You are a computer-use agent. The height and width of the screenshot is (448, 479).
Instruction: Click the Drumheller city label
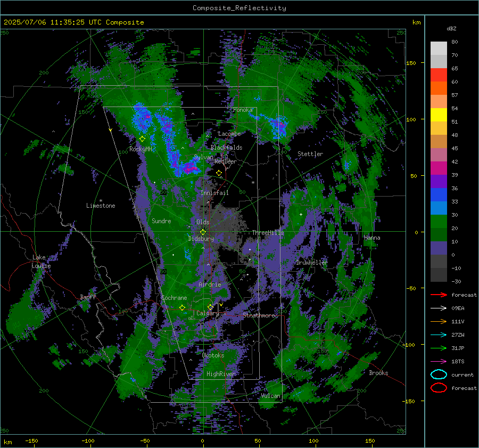(x=311, y=263)
